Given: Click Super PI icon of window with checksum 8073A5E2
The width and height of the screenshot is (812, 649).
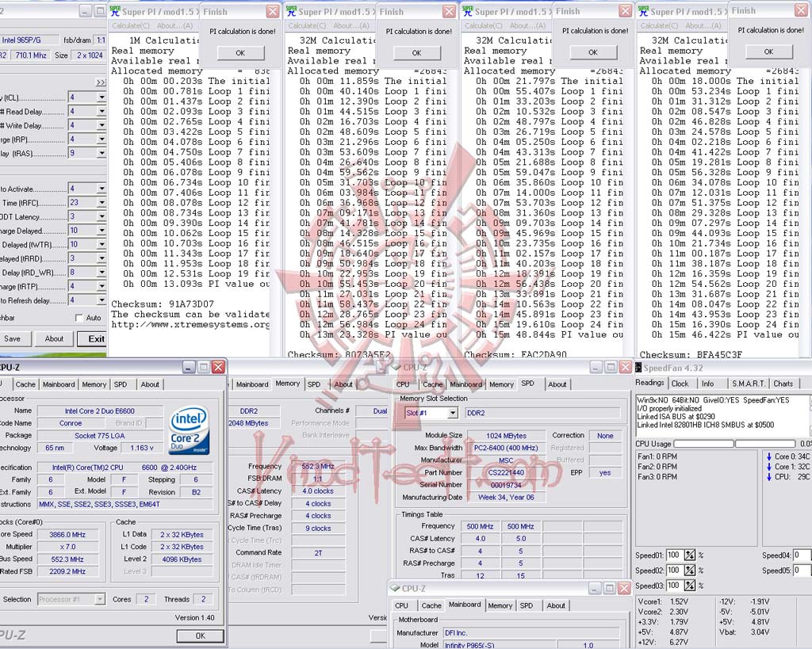Looking at the screenshot, I should point(292,11).
